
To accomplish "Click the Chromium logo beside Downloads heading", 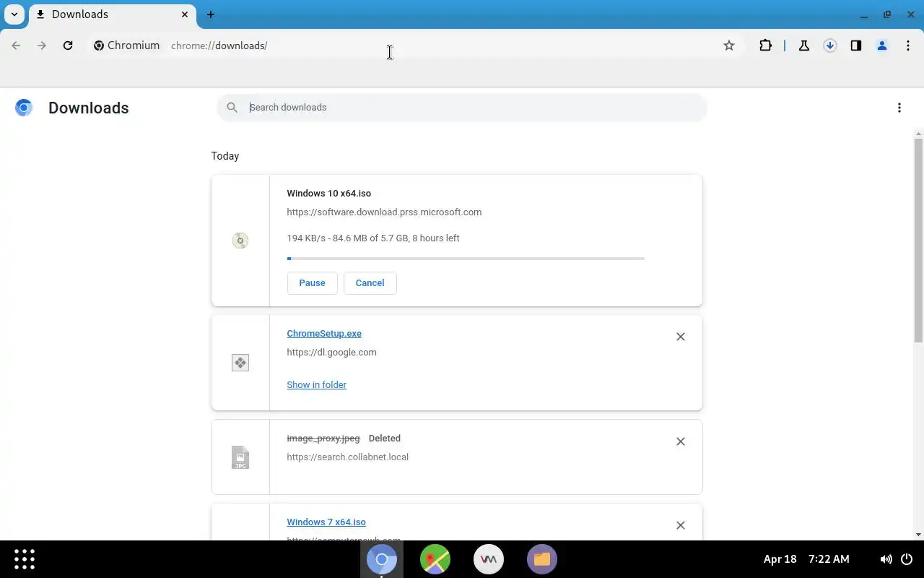I will pos(24,108).
